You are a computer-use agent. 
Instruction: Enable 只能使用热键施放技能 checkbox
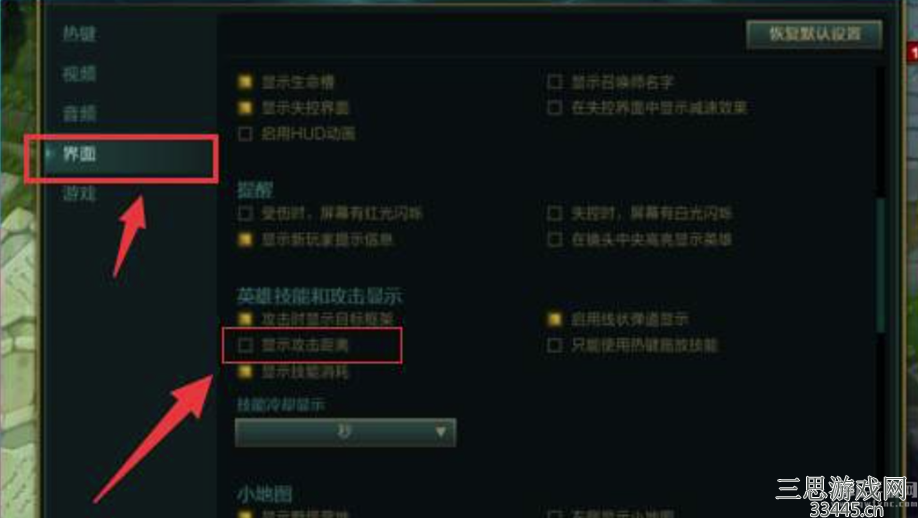[554, 345]
